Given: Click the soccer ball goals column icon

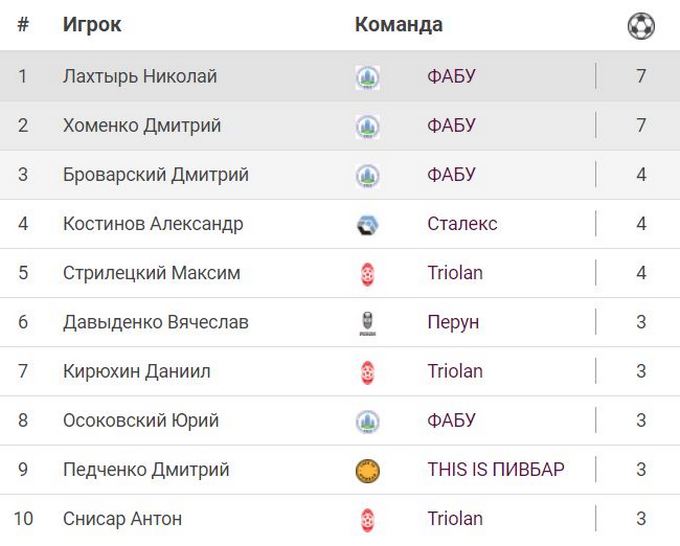Looking at the screenshot, I should (x=641, y=26).
